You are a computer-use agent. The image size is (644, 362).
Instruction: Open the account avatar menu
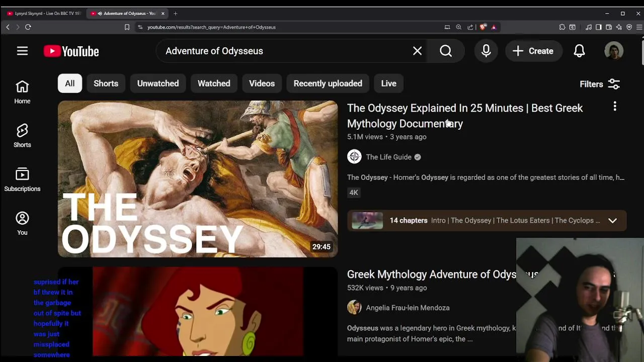tap(614, 51)
